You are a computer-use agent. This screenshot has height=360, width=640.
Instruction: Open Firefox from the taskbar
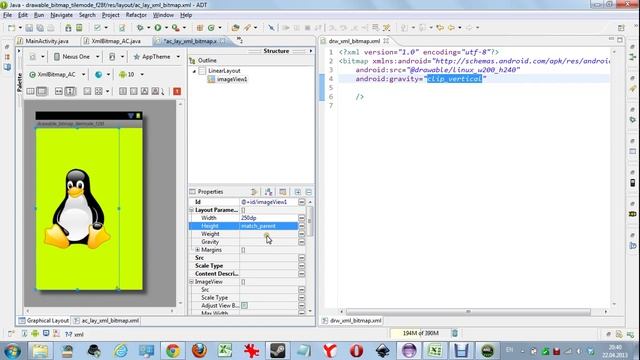pyautogui.click(x=199, y=351)
